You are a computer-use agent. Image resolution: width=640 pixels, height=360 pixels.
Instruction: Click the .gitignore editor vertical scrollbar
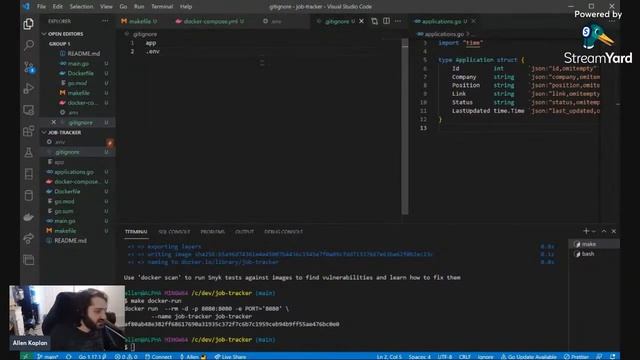404,127
